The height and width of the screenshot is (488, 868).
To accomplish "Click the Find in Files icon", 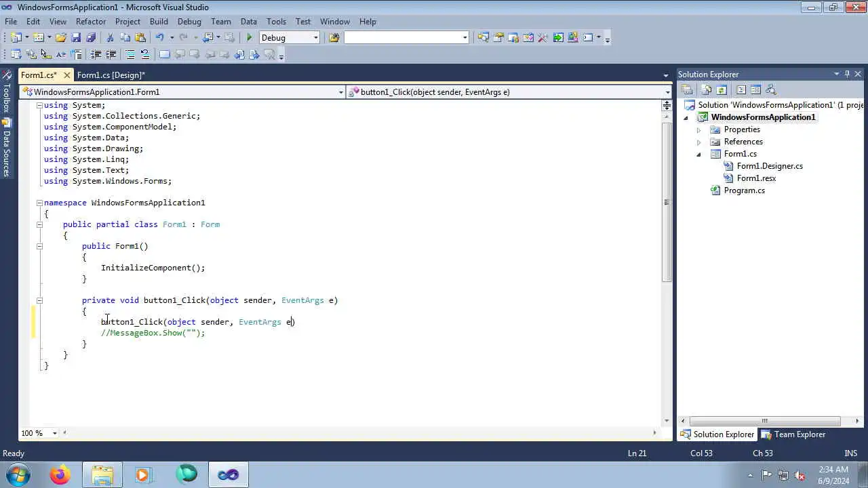I will click(334, 38).
